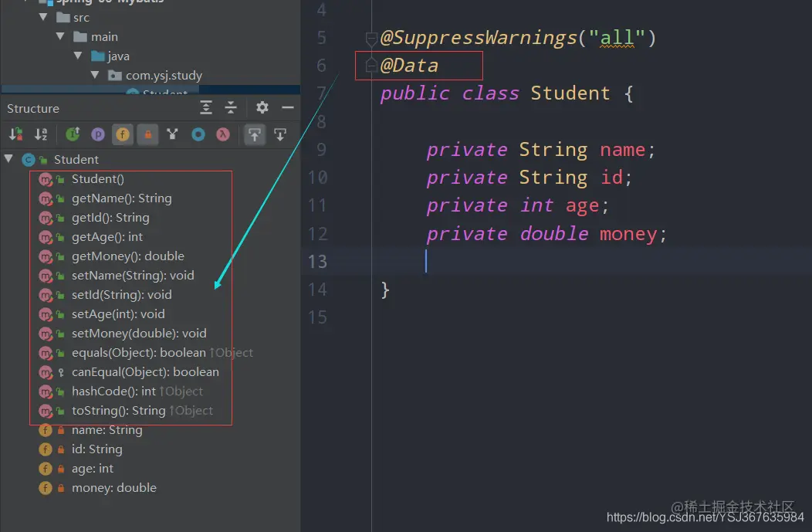This screenshot has height=532, width=812.
Task: Select id: String field in Structure
Action: click(96, 449)
